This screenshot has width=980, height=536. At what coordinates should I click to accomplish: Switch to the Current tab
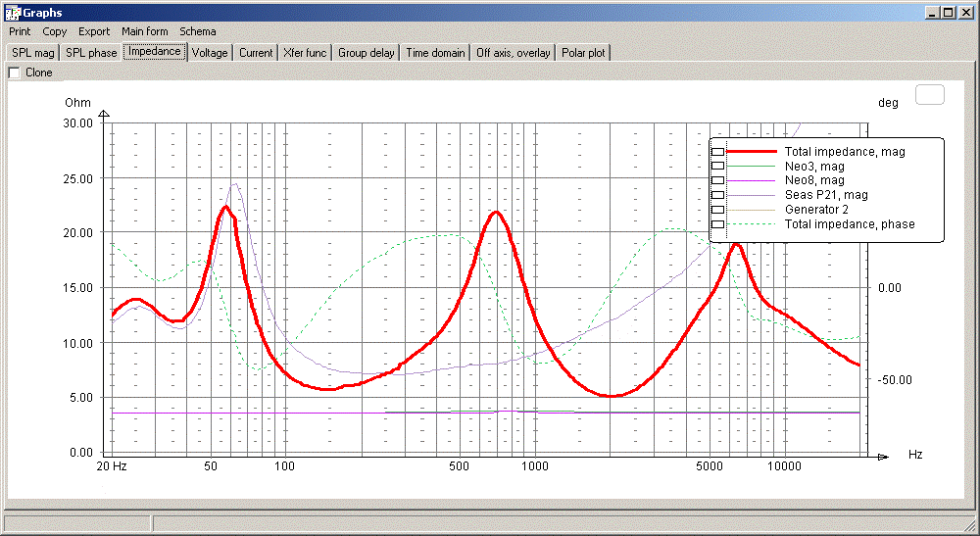tap(256, 53)
